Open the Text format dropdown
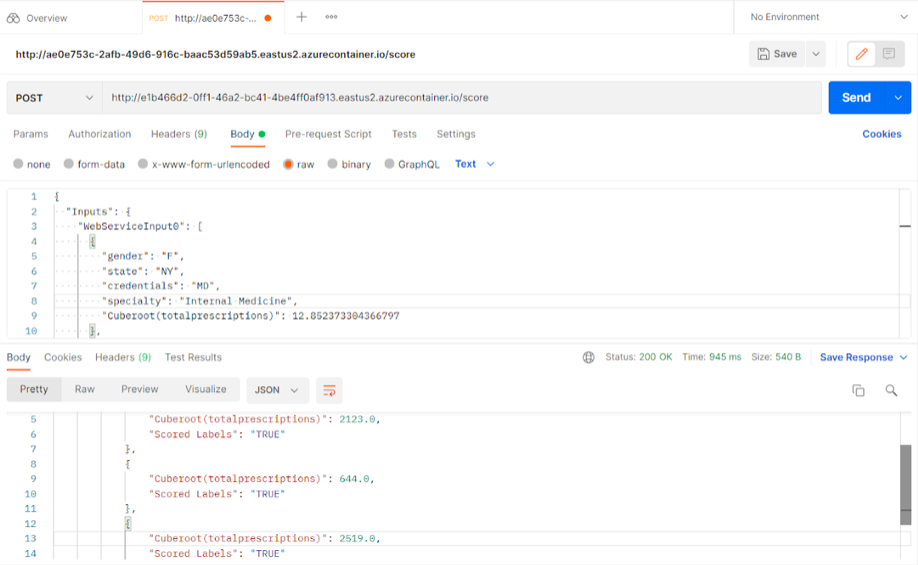This screenshot has width=918, height=565. click(474, 165)
